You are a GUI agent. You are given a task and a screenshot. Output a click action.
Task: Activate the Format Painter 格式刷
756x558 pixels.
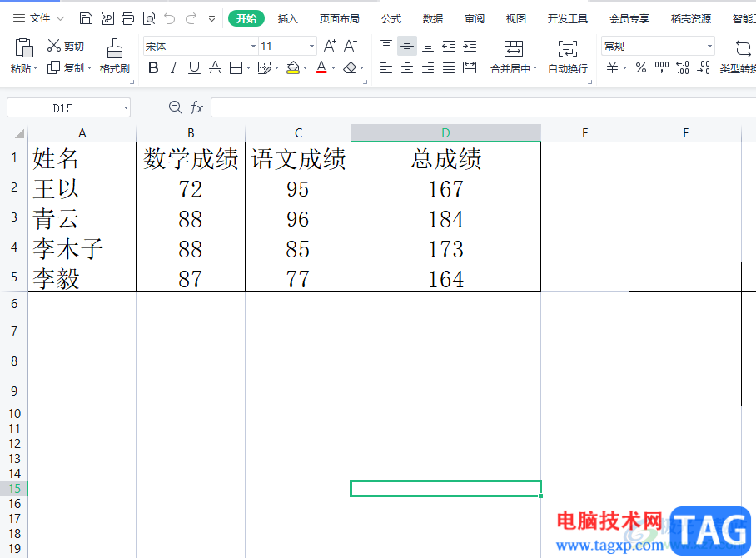point(115,57)
